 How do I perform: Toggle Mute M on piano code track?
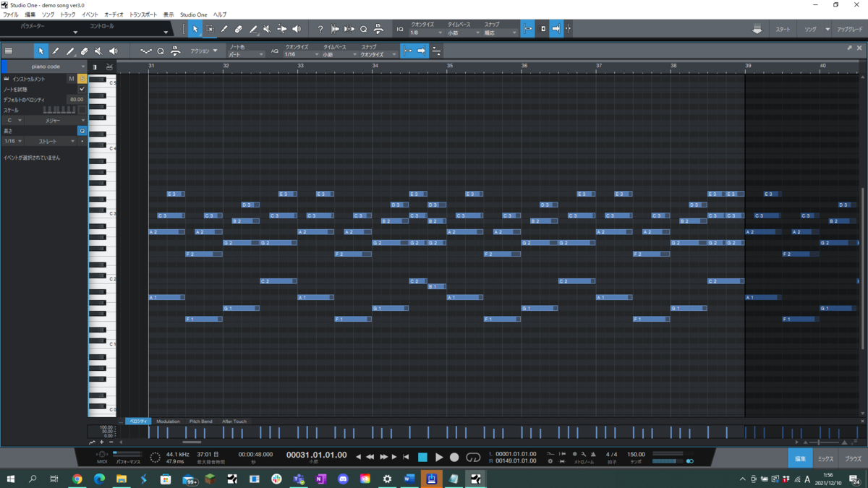(71, 79)
